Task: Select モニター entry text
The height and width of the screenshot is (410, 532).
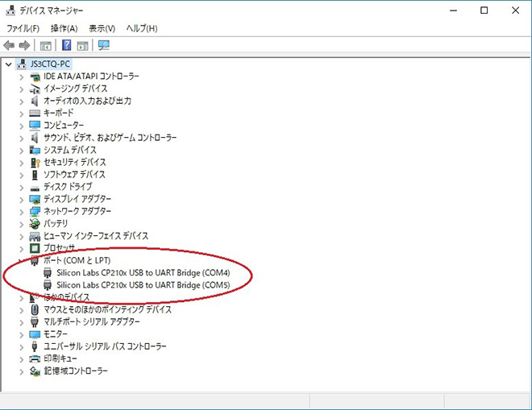Action: [x=56, y=334]
